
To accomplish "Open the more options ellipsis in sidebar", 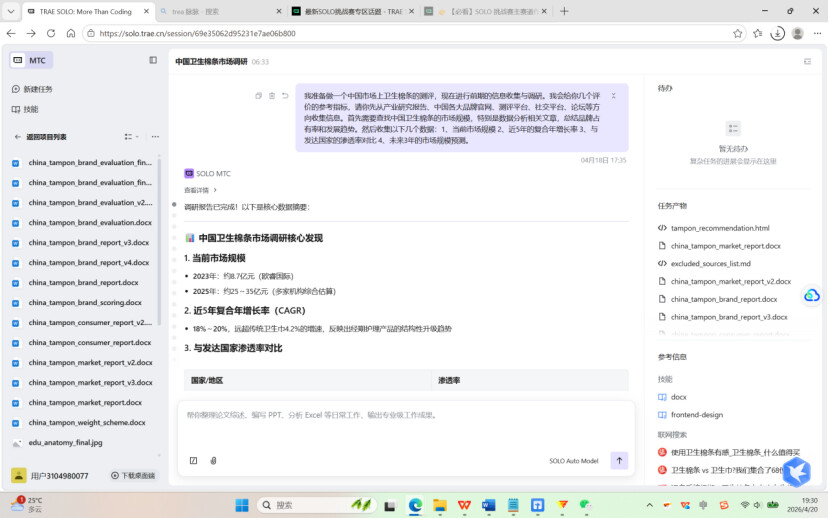I will (x=153, y=137).
